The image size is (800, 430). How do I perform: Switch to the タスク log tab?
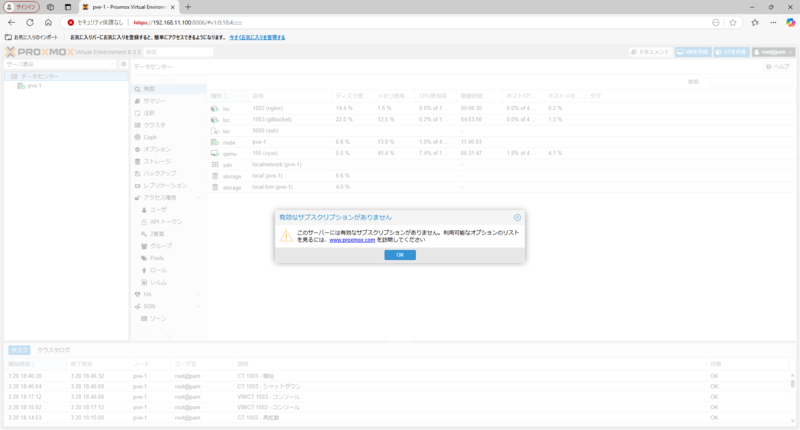[x=19, y=350]
